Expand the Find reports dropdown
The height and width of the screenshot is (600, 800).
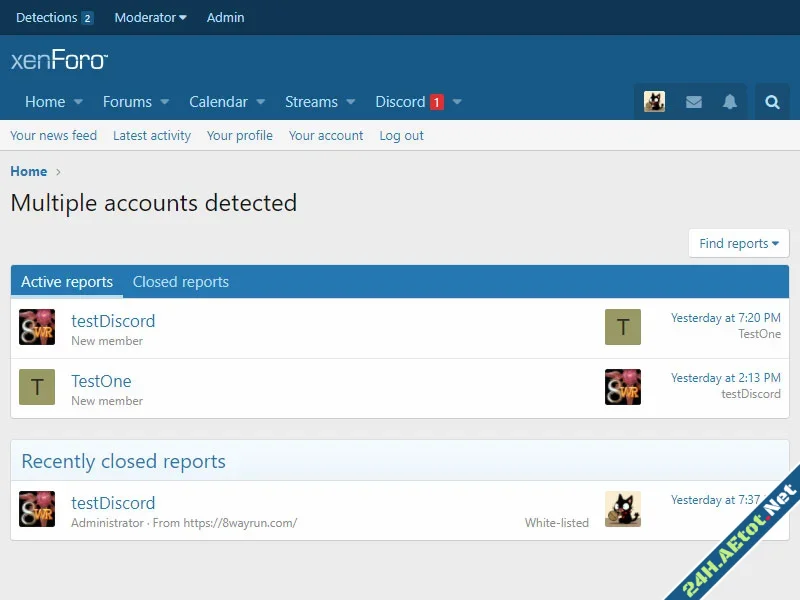click(x=738, y=243)
